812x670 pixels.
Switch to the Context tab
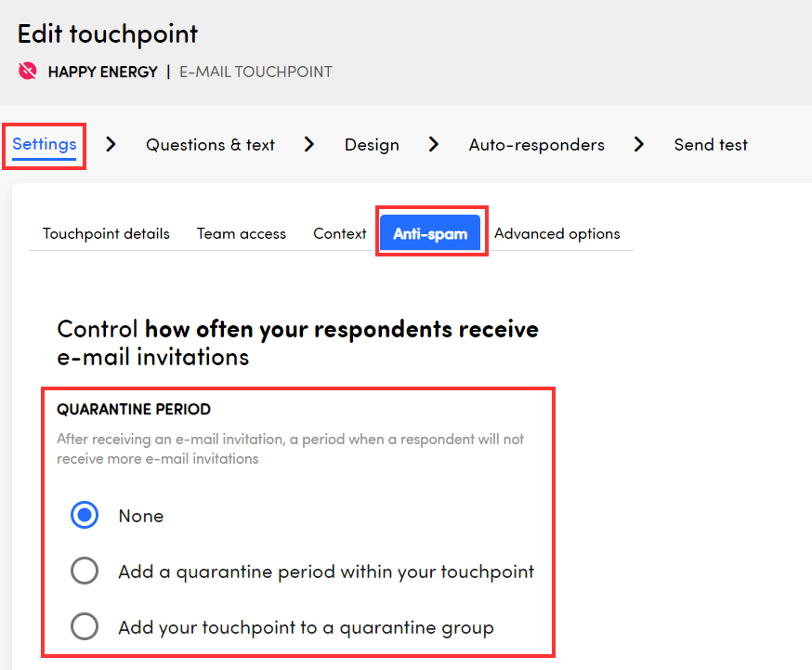point(340,233)
